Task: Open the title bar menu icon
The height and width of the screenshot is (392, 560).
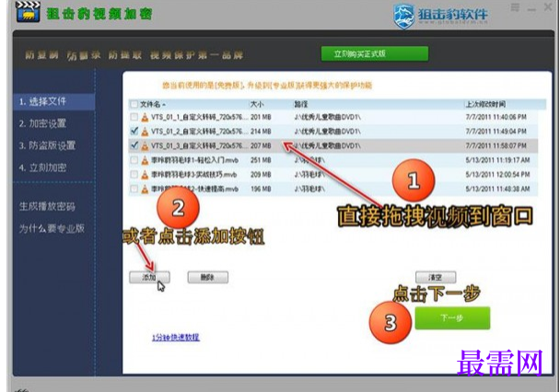Action: point(515,7)
